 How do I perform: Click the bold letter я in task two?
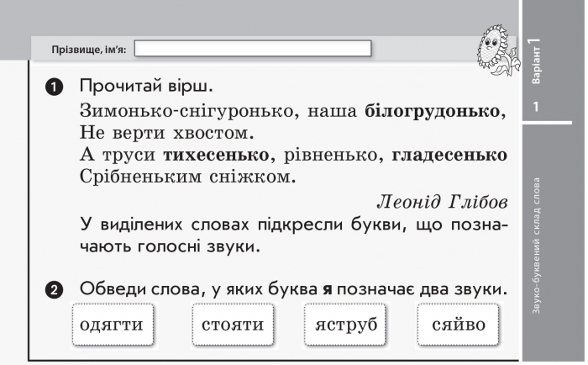pos(328,289)
